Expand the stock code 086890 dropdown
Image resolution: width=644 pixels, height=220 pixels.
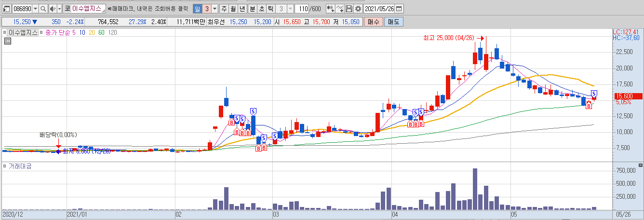coord(35,9)
